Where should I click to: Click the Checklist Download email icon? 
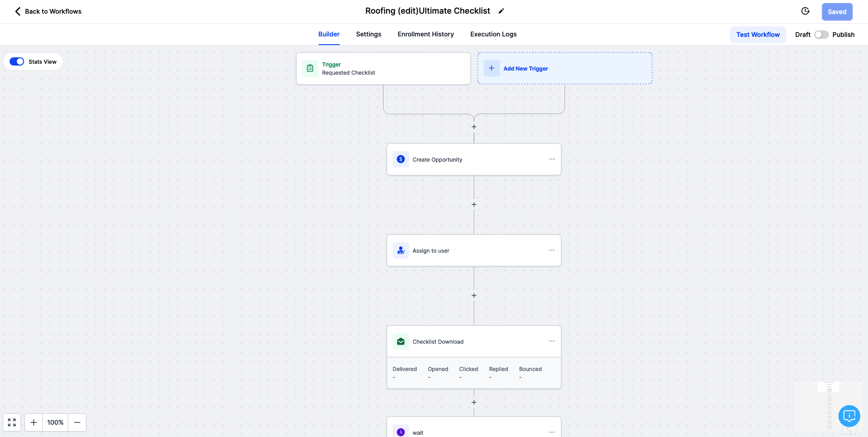point(401,341)
